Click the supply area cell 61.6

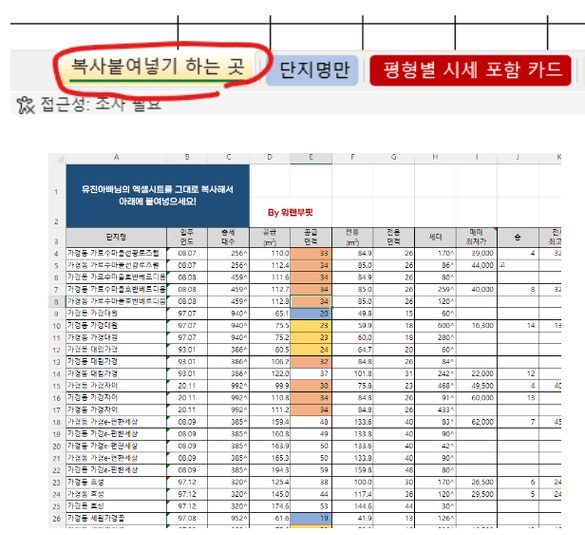270,518
